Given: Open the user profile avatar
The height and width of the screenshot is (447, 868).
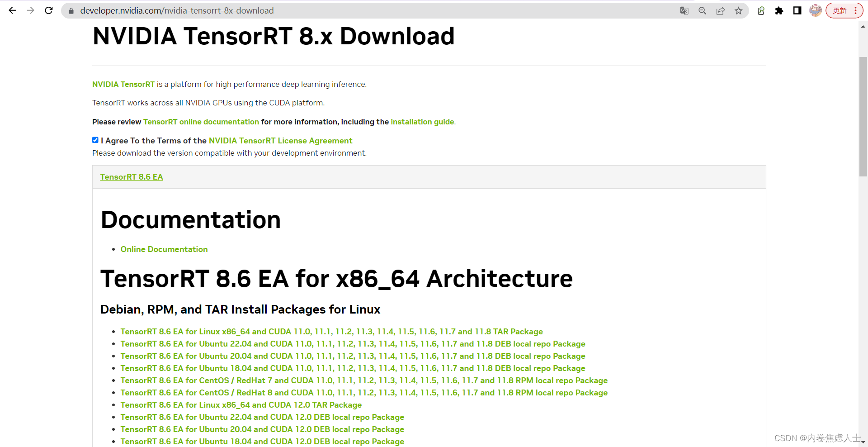Looking at the screenshot, I should (x=816, y=10).
